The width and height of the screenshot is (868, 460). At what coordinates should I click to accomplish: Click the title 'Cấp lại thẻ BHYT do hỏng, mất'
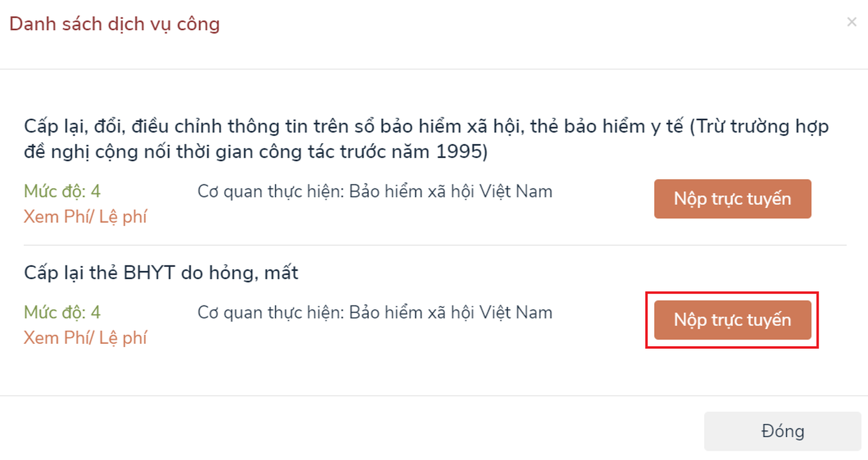[161, 272]
